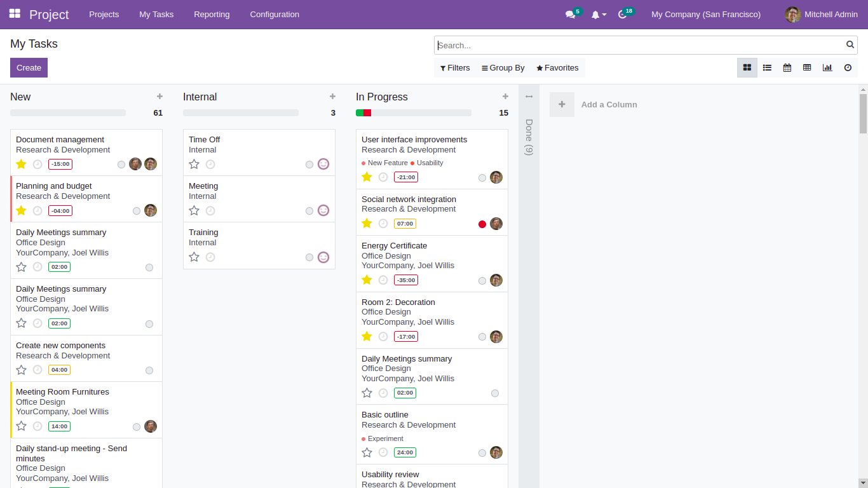Open the notifications bell

coord(596,14)
